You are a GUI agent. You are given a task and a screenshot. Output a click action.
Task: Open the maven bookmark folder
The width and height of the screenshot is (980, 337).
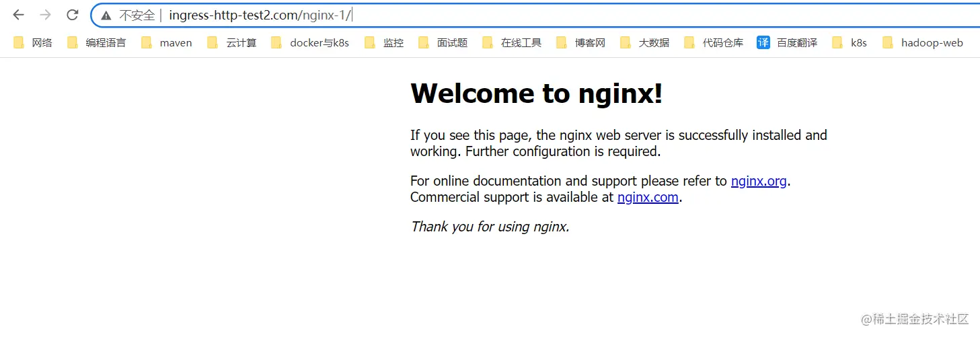(167, 43)
